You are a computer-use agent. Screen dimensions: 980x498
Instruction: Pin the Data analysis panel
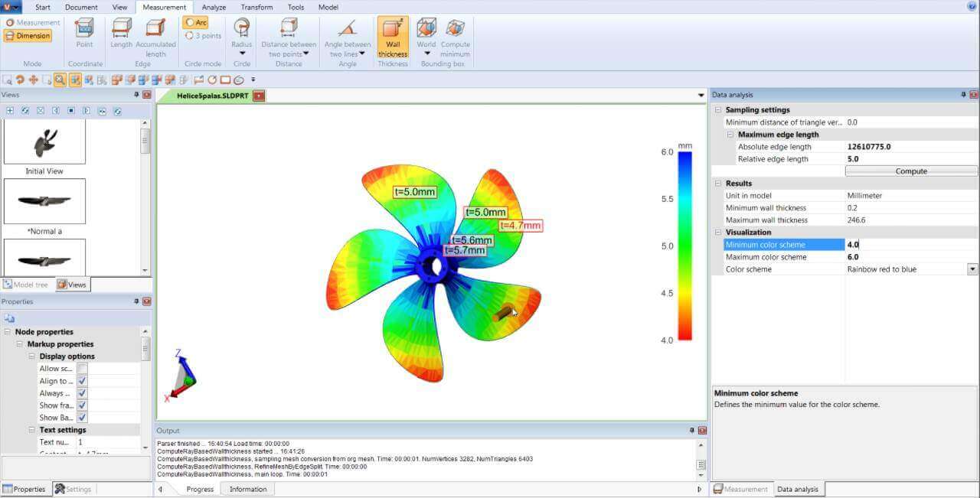coord(962,95)
